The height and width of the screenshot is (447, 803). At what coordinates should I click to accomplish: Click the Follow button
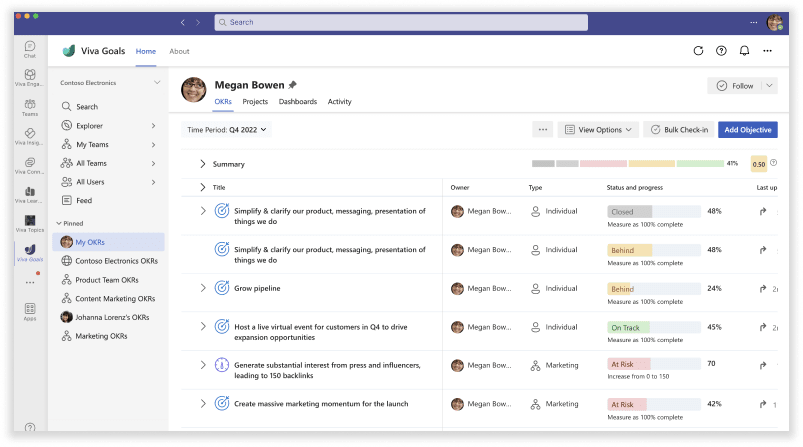(x=735, y=86)
